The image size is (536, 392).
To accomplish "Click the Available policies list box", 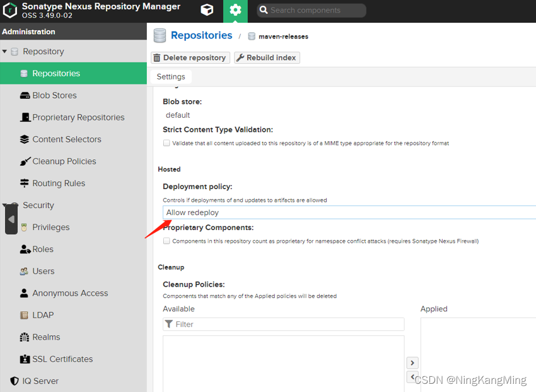I will tap(284, 364).
